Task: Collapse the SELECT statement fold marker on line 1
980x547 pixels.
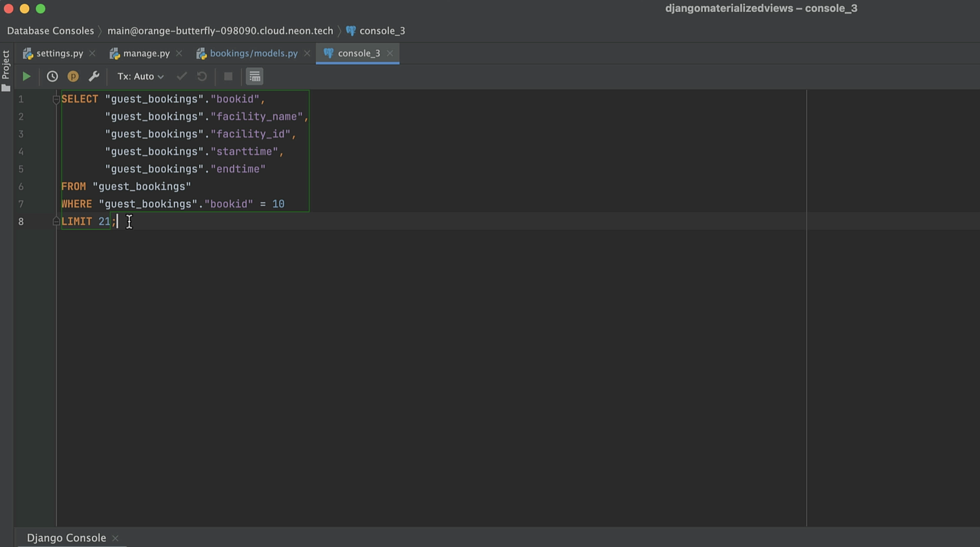Action: click(56, 99)
